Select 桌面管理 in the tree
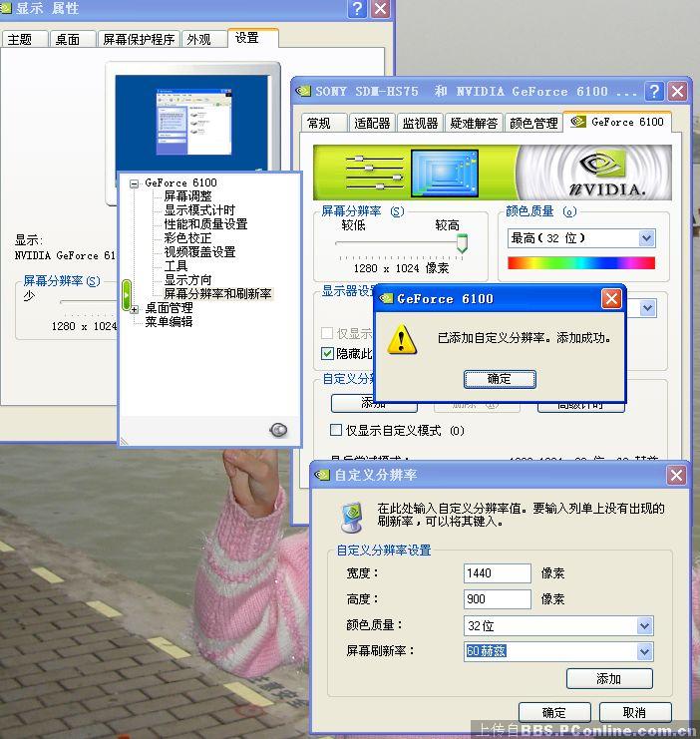700x739 pixels. (169, 308)
